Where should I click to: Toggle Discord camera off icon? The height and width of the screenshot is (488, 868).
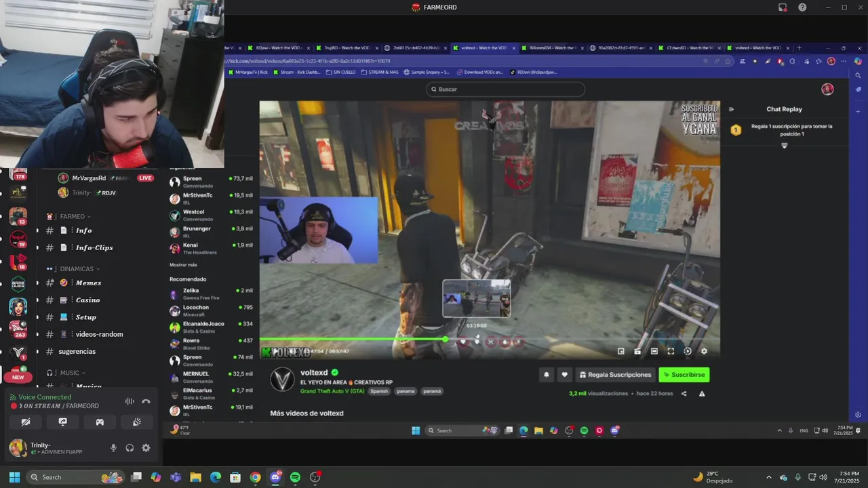(x=26, y=422)
